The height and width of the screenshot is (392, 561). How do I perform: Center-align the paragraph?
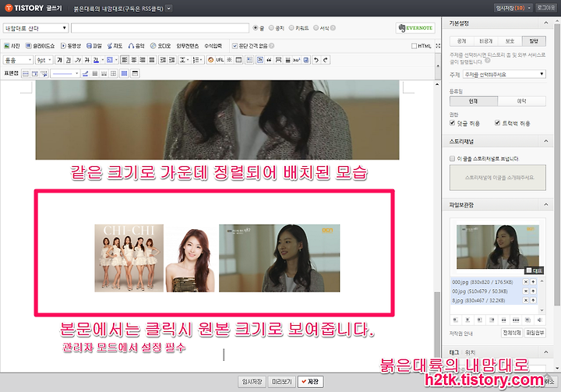click(133, 60)
